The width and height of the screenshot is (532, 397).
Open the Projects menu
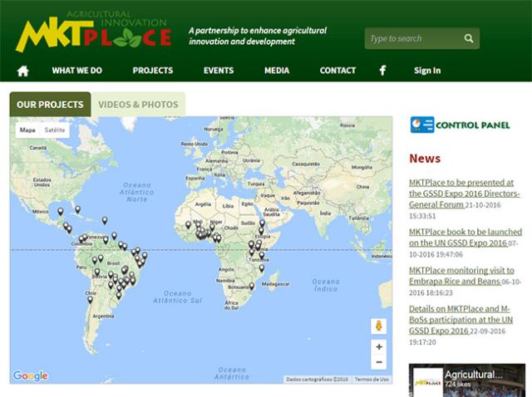(153, 71)
